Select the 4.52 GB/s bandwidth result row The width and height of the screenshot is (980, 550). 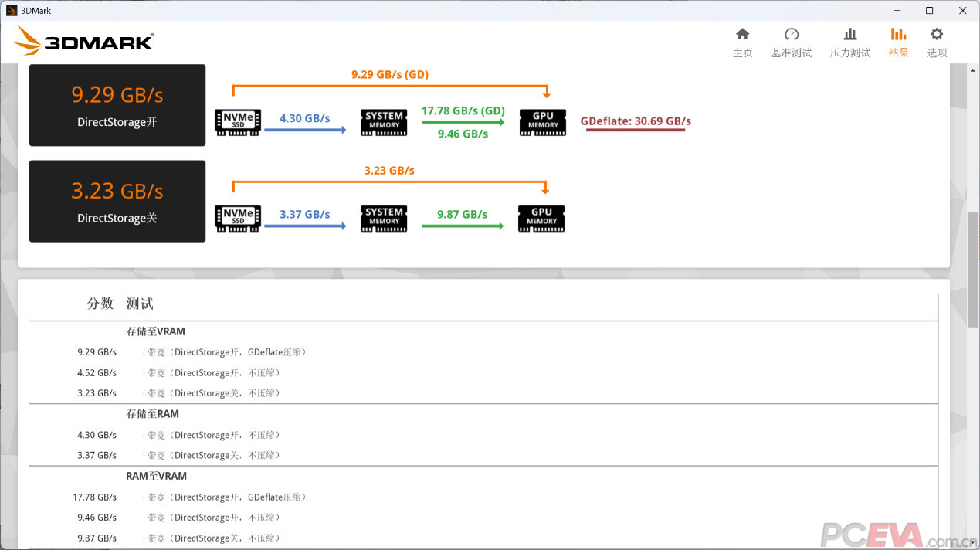click(x=212, y=373)
